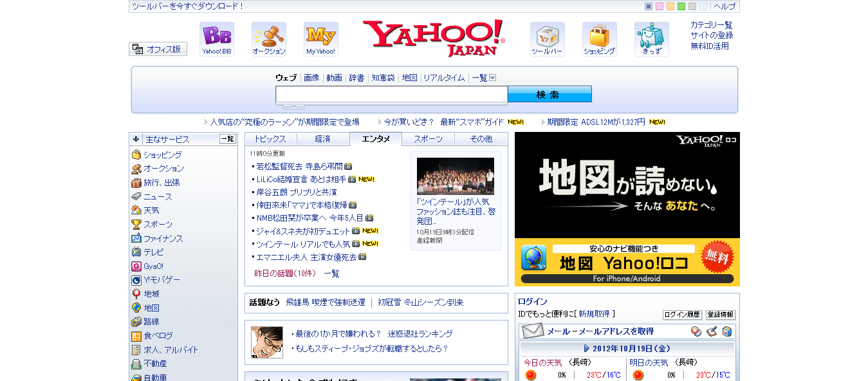This screenshot has height=381, width=868.
Task: Click the ショッピング icon in the sidebar
Action: pyautogui.click(x=136, y=154)
